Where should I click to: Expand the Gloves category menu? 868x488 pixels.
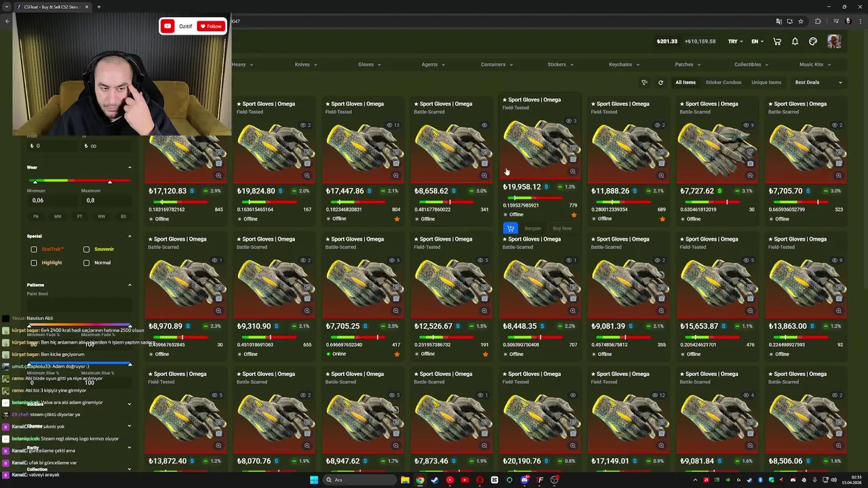click(x=370, y=64)
